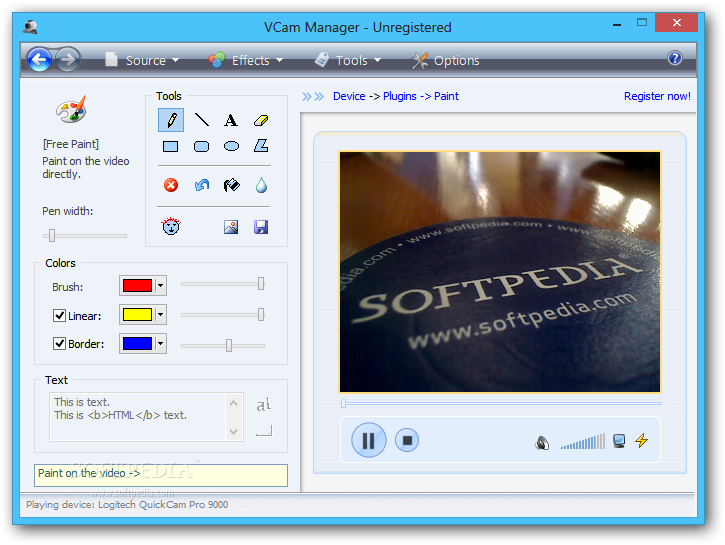
Task: Click the paint palette plugin icon
Action: (x=72, y=110)
